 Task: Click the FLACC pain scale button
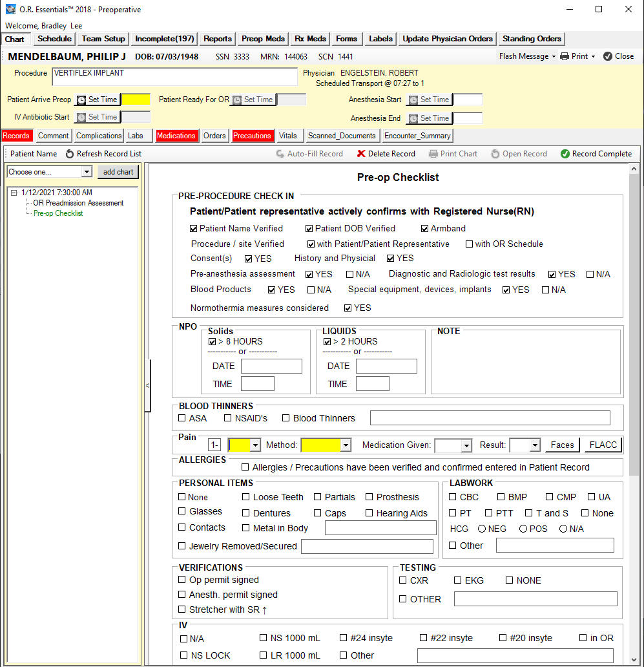(x=603, y=445)
